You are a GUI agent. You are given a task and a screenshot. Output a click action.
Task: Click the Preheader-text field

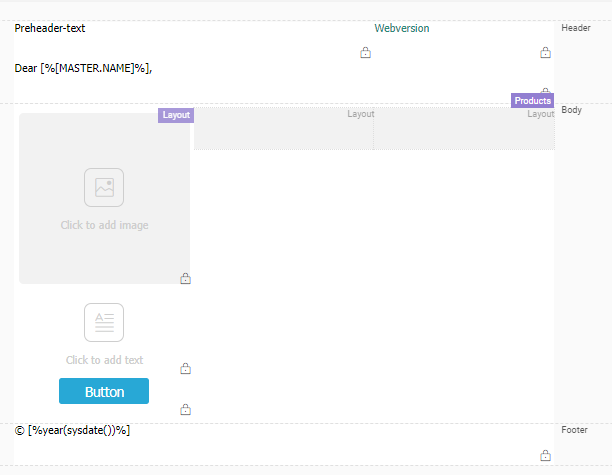click(x=50, y=29)
